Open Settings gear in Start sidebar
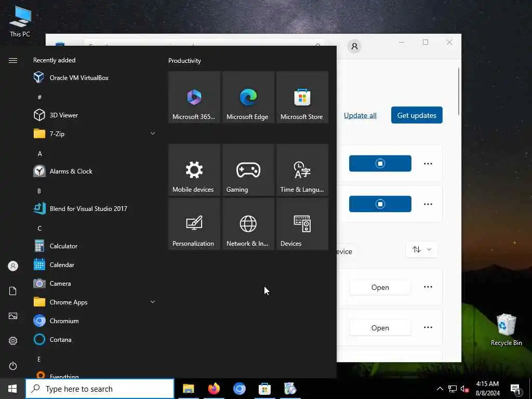Viewport: 532px width, 399px height. (13, 341)
